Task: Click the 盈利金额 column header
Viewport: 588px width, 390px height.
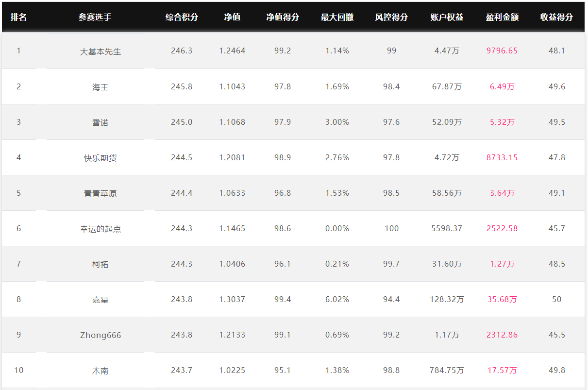Action: [x=502, y=17]
